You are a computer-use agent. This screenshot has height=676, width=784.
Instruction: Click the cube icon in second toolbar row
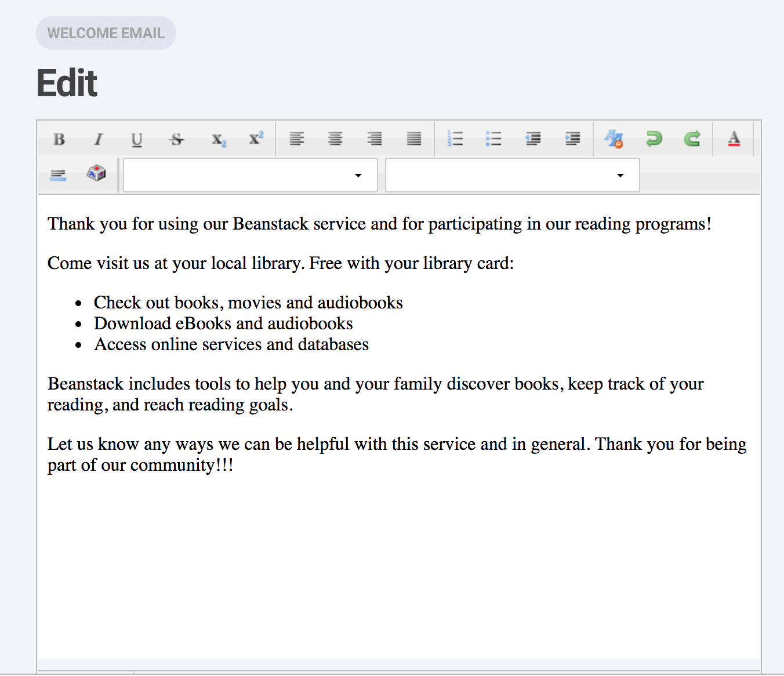[96, 173]
